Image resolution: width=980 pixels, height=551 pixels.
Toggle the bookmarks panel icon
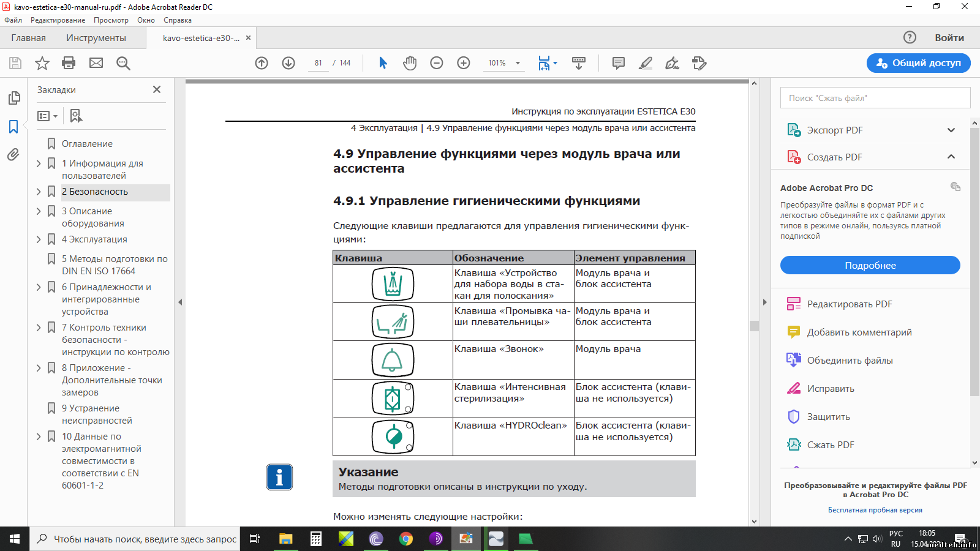13,127
